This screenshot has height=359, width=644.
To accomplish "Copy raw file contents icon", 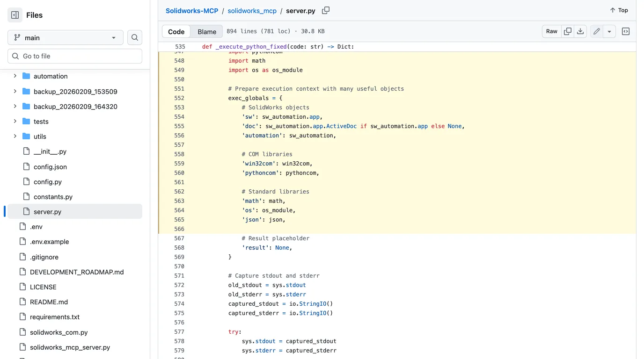I will (x=568, y=31).
